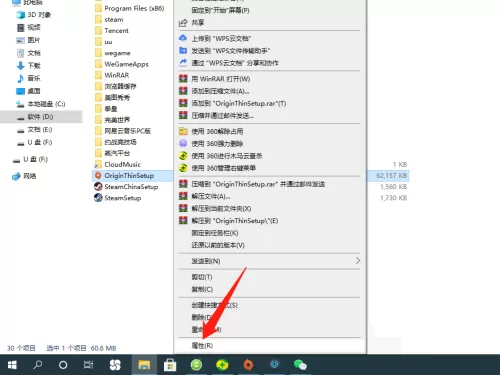Click the 30 个项目 status bar text

pyautogui.click(x=21, y=348)
